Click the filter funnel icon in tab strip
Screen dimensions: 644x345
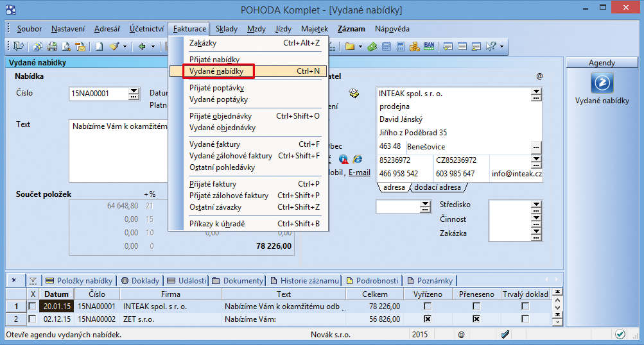33,281
